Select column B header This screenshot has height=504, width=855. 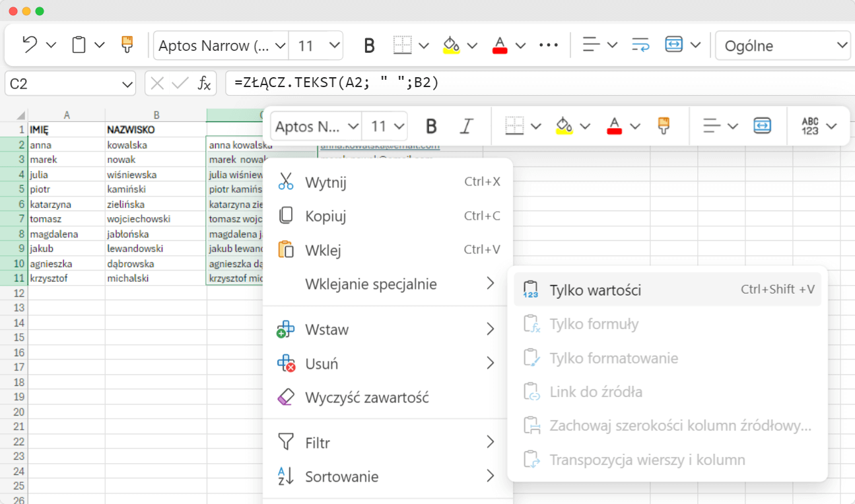[156, 115]
